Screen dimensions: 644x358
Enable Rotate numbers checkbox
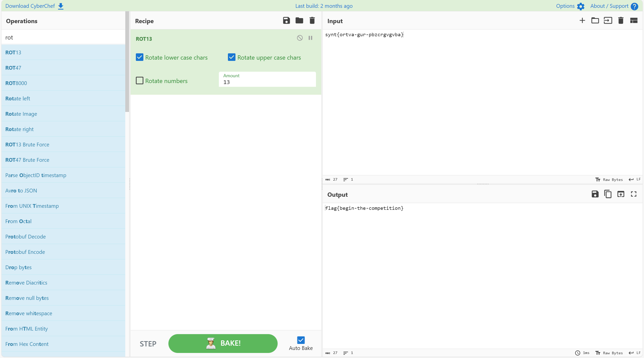[140, 81]
